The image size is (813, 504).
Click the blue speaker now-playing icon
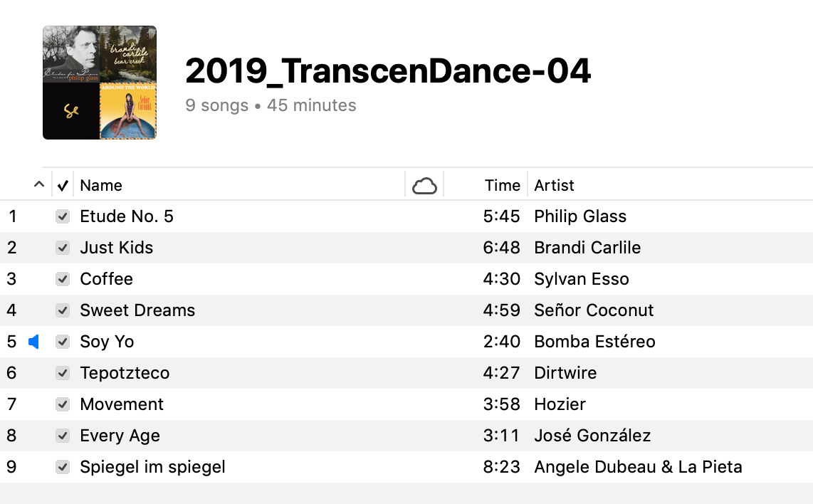[33, 342]
